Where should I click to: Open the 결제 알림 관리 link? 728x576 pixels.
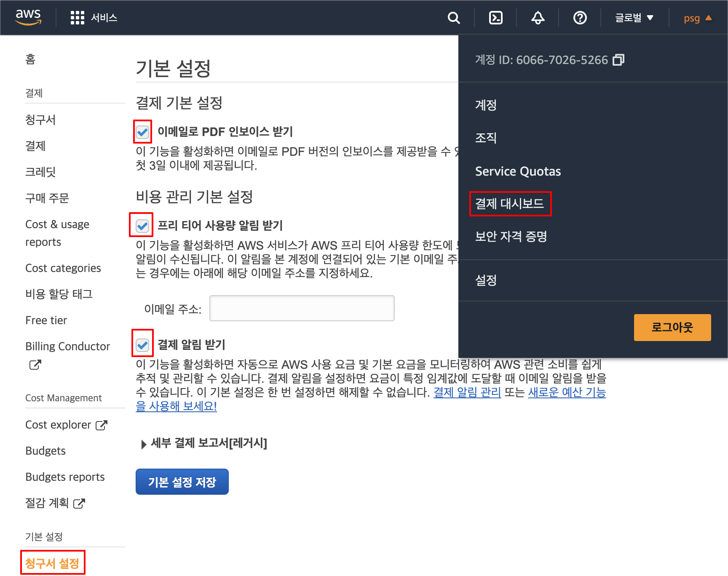click(467, 392)
